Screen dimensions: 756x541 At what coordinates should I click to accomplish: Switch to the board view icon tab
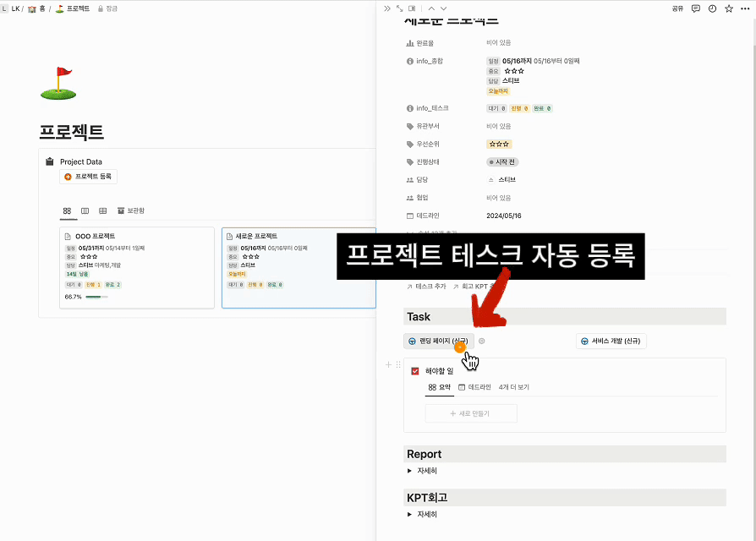pos(85,210)
